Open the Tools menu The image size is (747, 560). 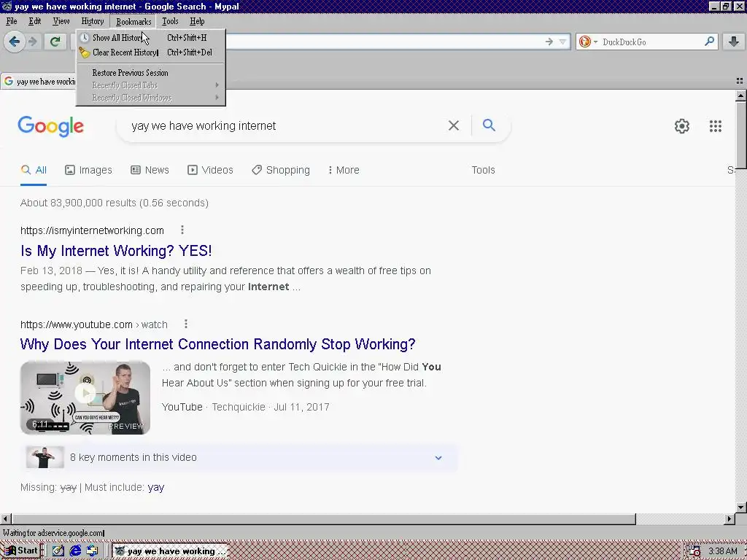click(170, 21)
